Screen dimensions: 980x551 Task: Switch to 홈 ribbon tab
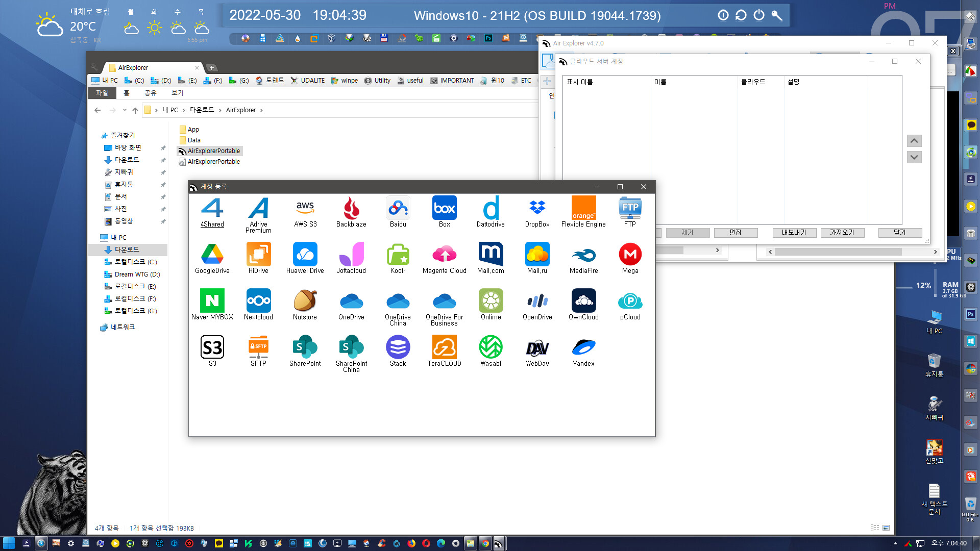[127, 93]
